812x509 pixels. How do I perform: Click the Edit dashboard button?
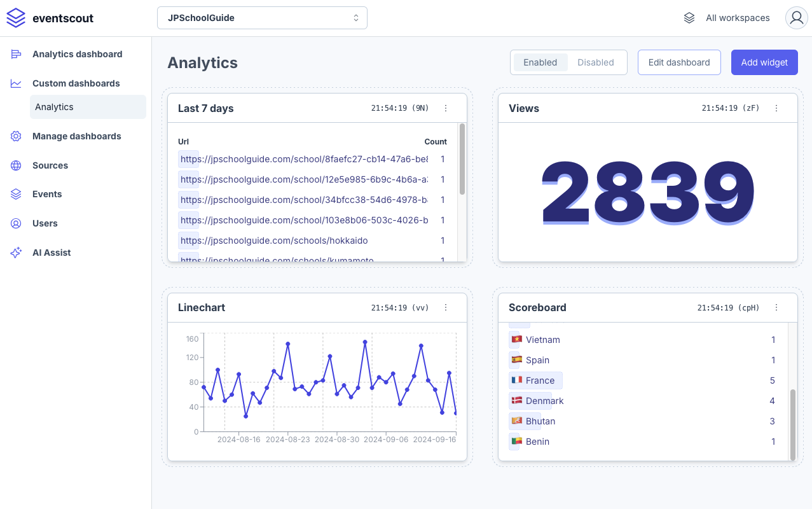[678, 62]
